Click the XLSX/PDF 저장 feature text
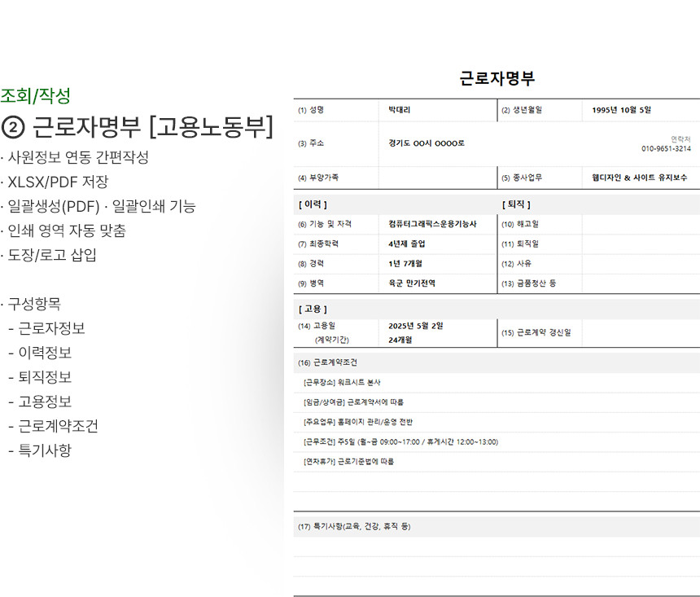700x597 pixels. click(x=58, y=182)
